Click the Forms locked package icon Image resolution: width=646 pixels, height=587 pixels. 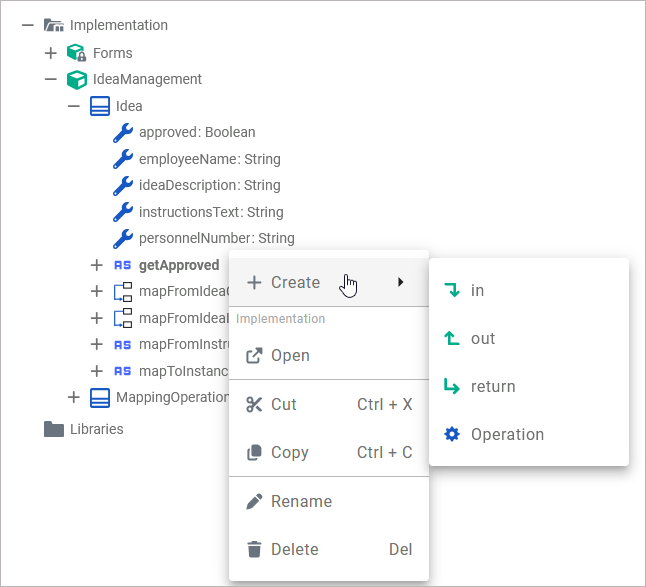[76, 53]
